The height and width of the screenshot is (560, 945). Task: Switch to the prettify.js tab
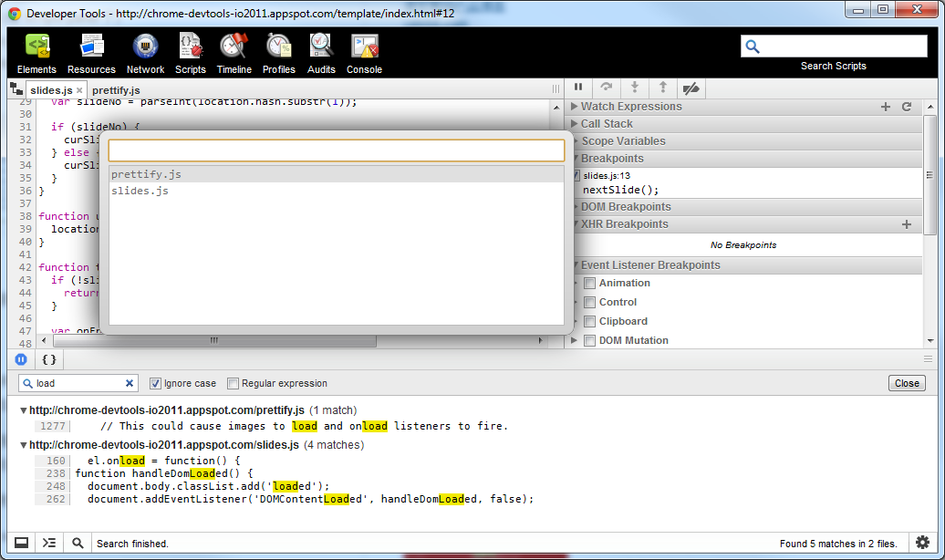pos(117,90)
